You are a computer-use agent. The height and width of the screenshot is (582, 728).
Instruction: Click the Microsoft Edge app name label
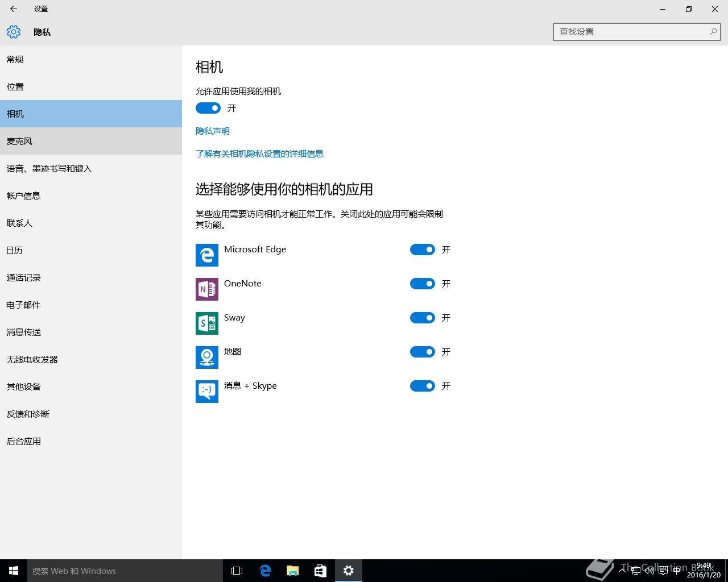255,250
